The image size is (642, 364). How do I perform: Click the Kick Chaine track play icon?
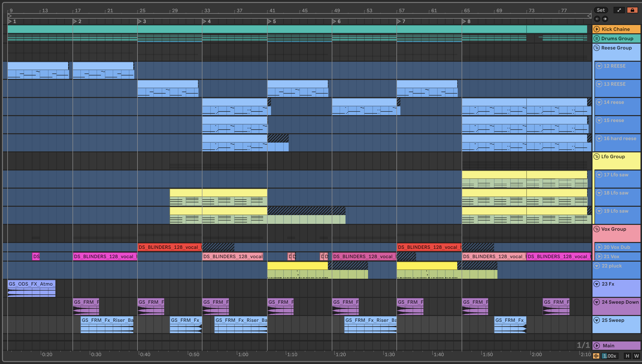pos(597,29)
